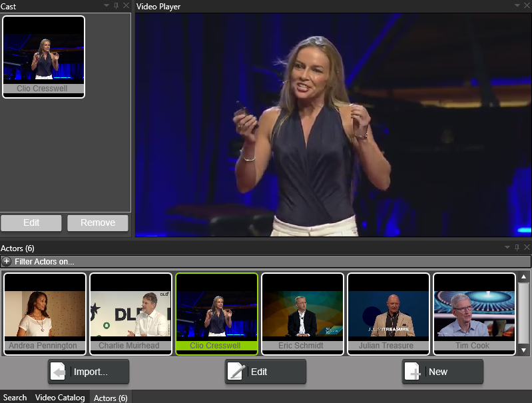Select the Tim Cook actor thumbnail
This screenshot has height=403, width=532.
pos(474,313)
